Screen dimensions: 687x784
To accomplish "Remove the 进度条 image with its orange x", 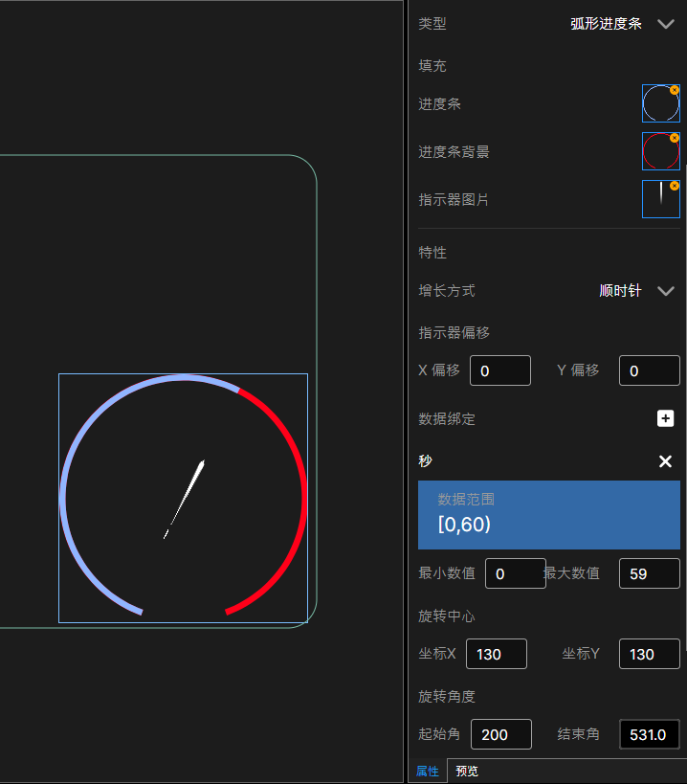I will [675, 90].
